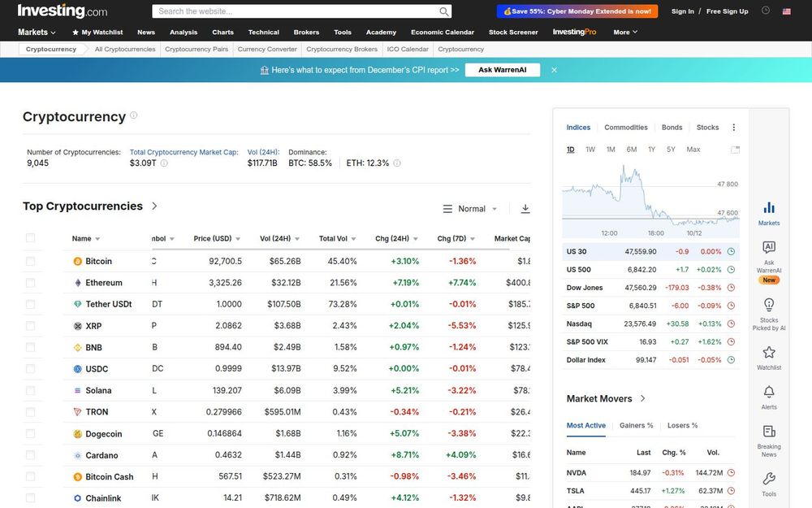Switch to Losers % tab
The image size is (812, 508).
pos(682,426)
